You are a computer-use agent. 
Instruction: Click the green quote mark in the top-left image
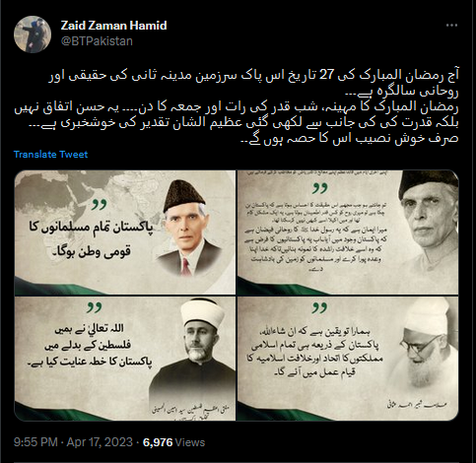tap(99, 204)
